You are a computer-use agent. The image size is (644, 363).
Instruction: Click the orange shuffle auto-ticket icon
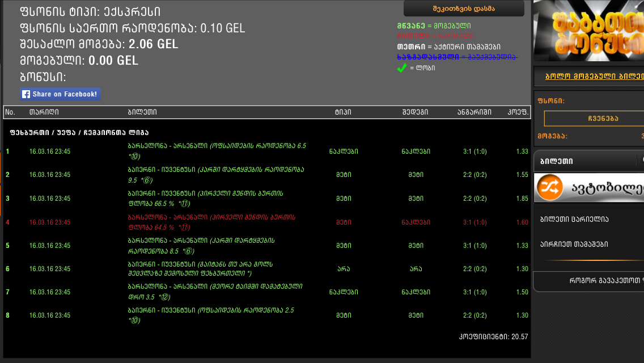pyautogui.click(x=551, y=188)
